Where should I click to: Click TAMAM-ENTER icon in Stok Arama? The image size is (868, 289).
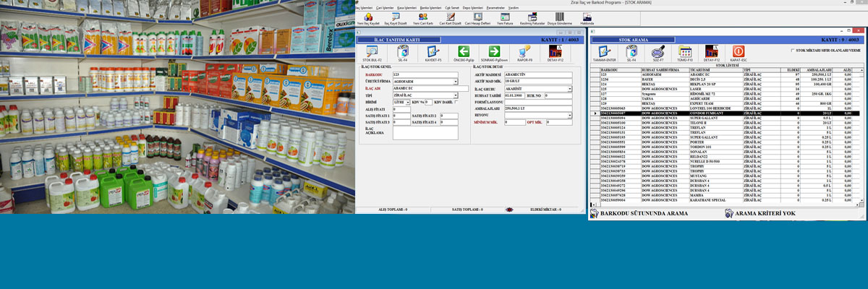604,51
